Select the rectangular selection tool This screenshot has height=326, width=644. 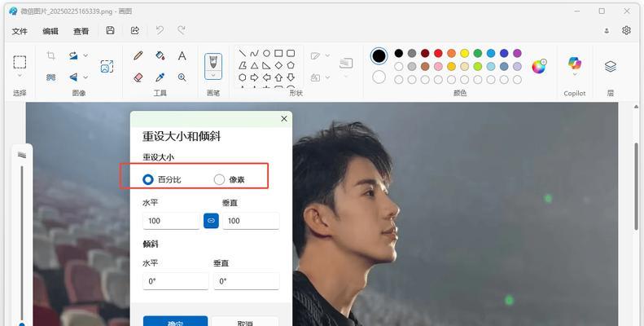pos(20,62)
